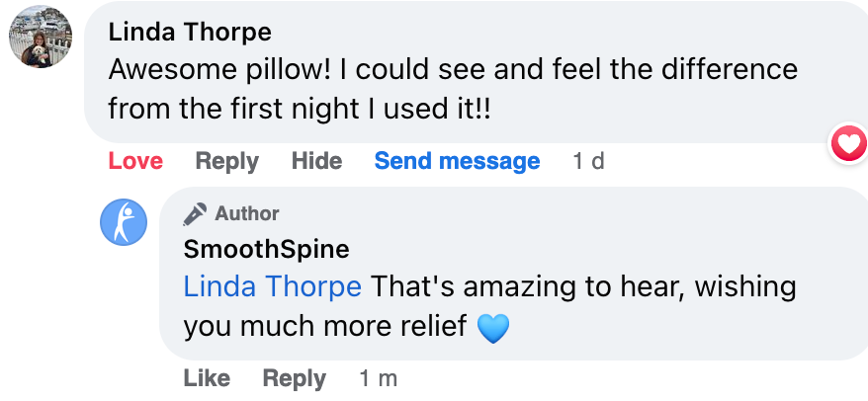Click the red heart reaction icon
The width and height of the screenshot is (868, 401).
click(847, 146)
